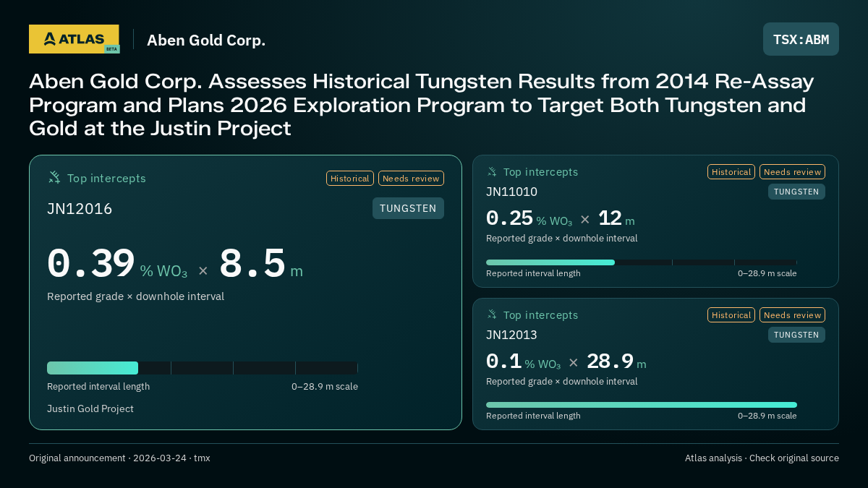Screen dimensions: 868x488
Task: Click the 12 m interval value
Action: point(616,218)
